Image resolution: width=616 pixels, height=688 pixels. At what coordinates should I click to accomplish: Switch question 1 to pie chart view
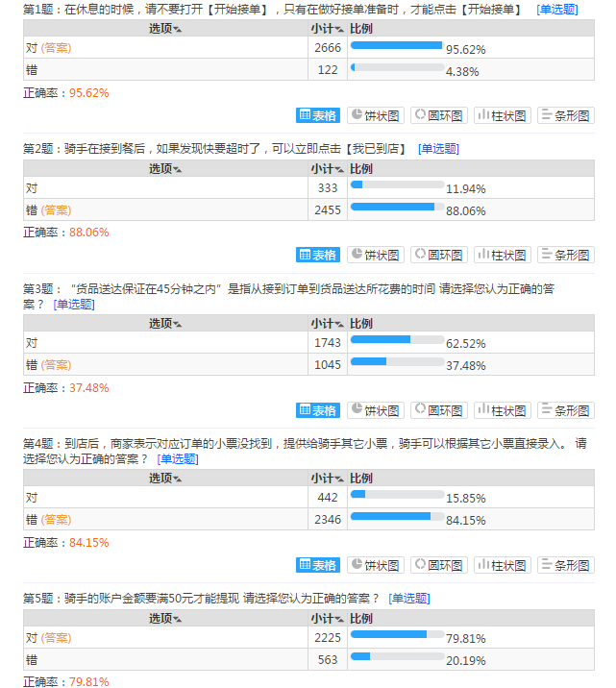pos(375,115)
